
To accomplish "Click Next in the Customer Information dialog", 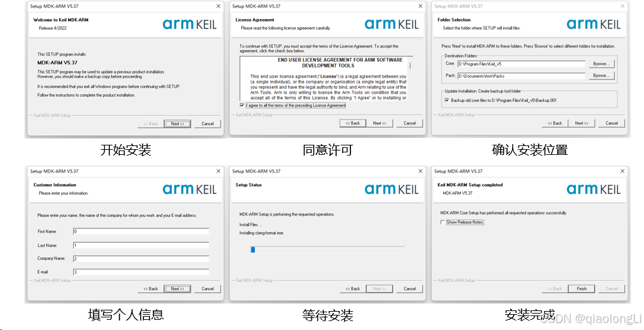I will 177,289.
